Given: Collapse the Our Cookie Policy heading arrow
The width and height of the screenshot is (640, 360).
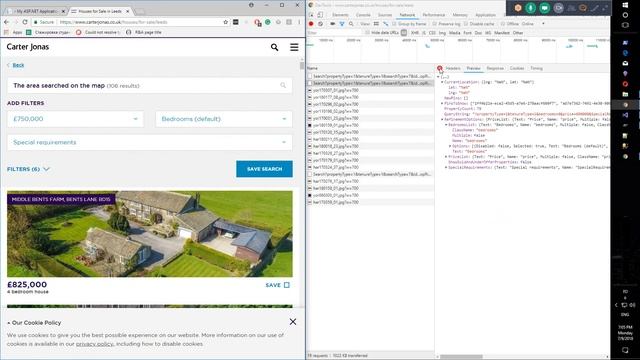Looking at the screenshot, I should (9, 323).
